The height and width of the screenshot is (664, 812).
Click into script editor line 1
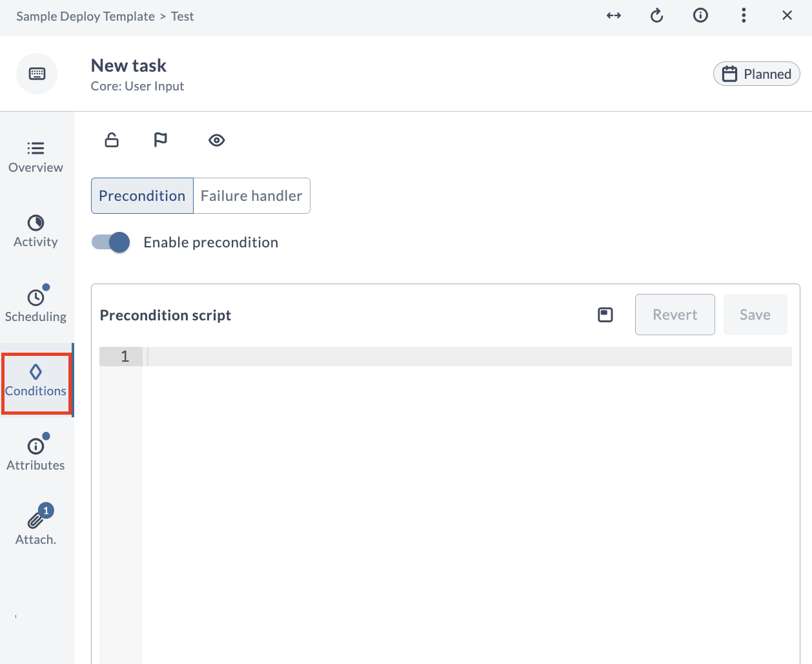[469, 357]
